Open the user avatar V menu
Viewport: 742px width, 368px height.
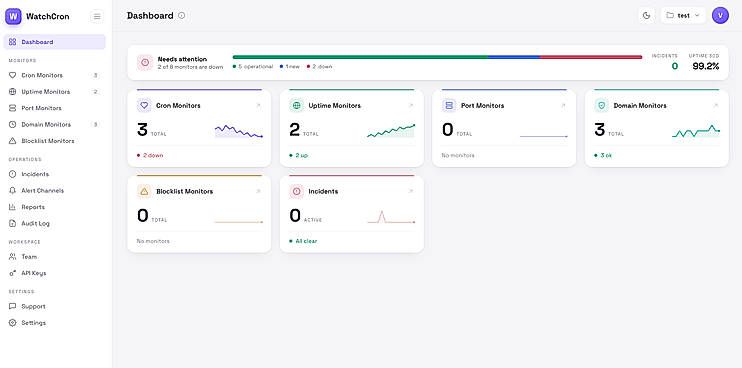(720, 16)
